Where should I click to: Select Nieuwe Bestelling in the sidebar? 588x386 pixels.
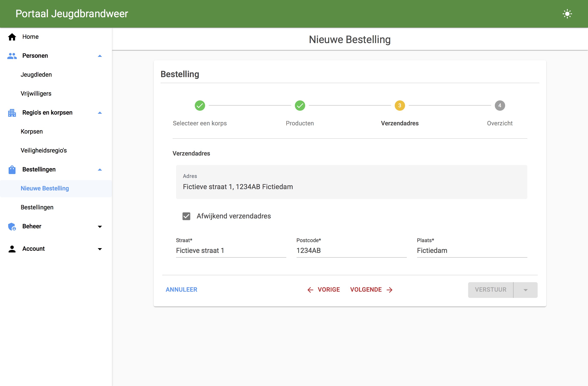click(x=56, y=188)
